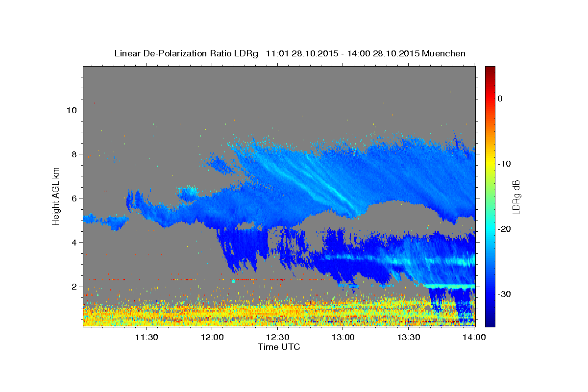Click the height tick label '6'
This screenshot has width=588, height=392.
tap(74, 198)
